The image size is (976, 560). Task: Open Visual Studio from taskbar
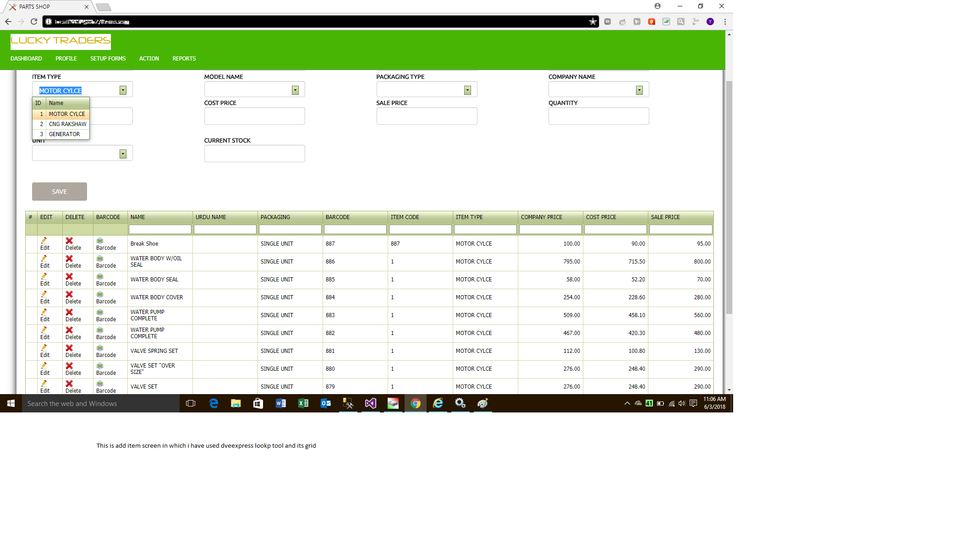pos(370,403)
